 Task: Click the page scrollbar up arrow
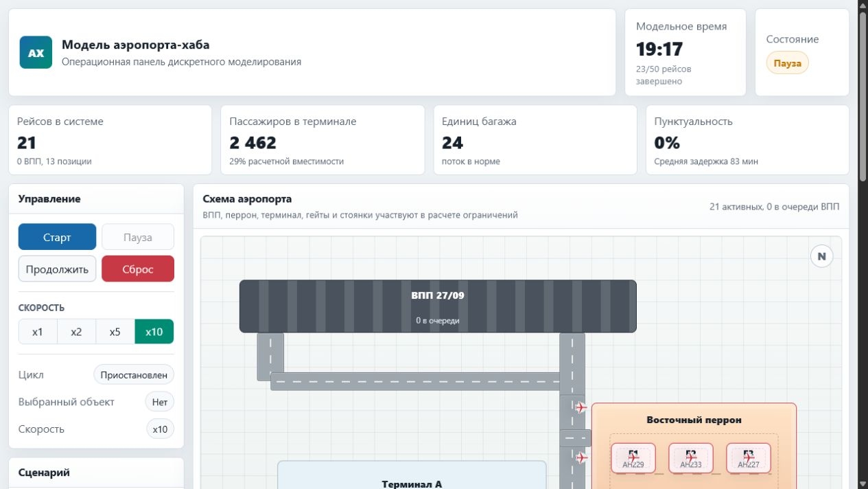click(x=863, y=5)
